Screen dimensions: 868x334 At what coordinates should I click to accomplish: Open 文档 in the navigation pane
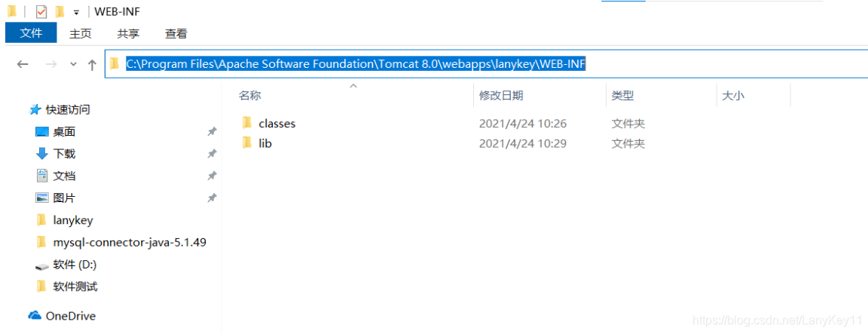pos(64,176)
